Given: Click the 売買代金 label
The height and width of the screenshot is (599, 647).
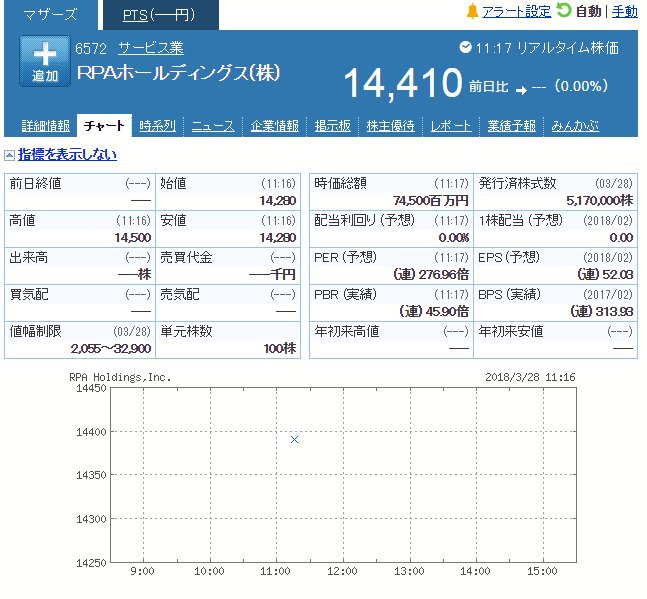Looking at the screenshot, I should click(186, 257).
